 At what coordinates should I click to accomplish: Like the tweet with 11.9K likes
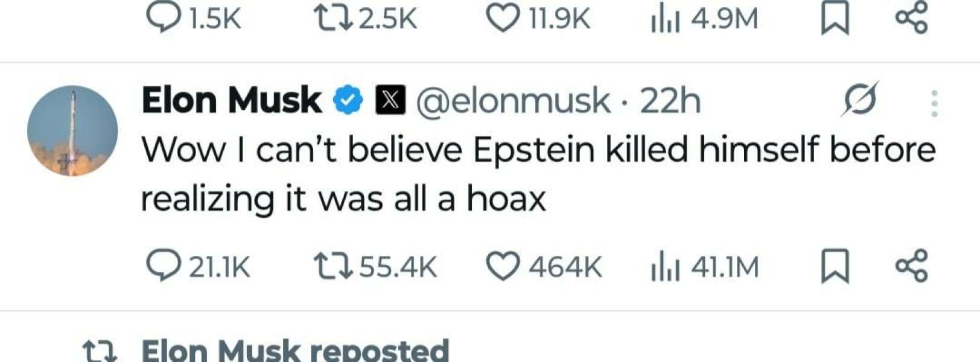pos(502,19)
